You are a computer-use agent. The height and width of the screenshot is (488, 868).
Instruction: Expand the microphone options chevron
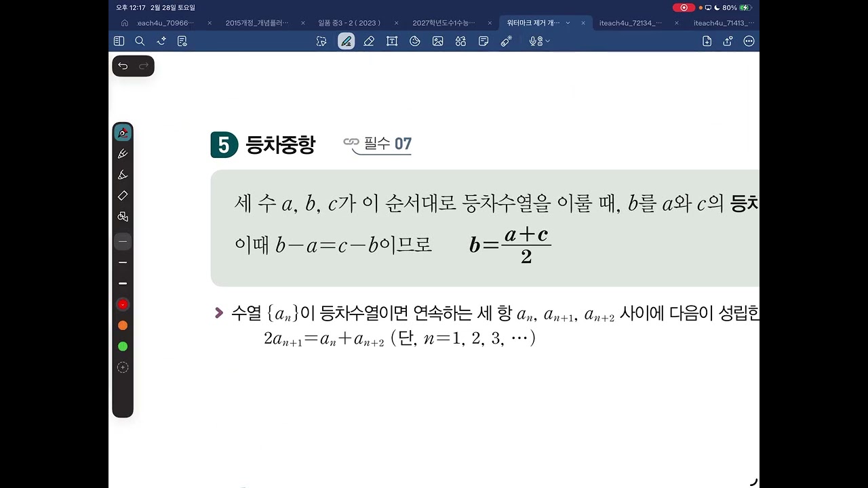(x=547, y=41)
